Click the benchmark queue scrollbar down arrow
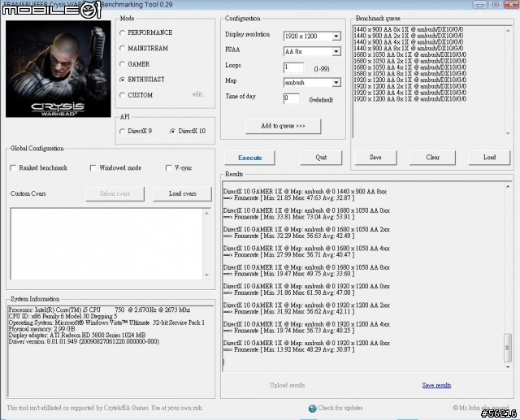520x420 pixels. coord(508,133)
